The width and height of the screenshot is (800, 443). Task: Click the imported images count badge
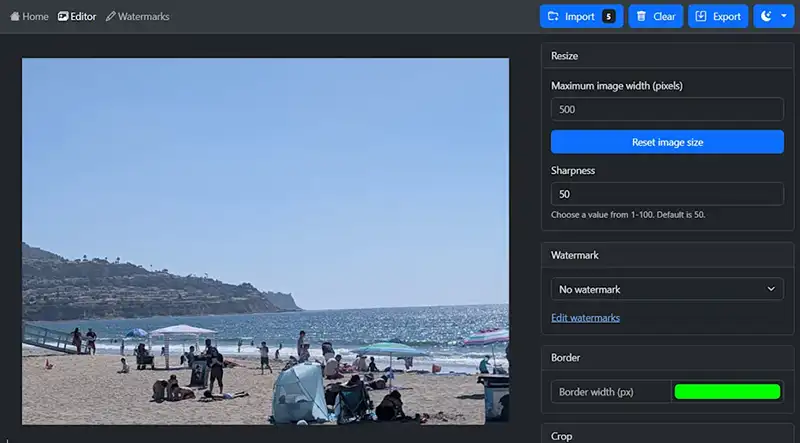point(608,17)
